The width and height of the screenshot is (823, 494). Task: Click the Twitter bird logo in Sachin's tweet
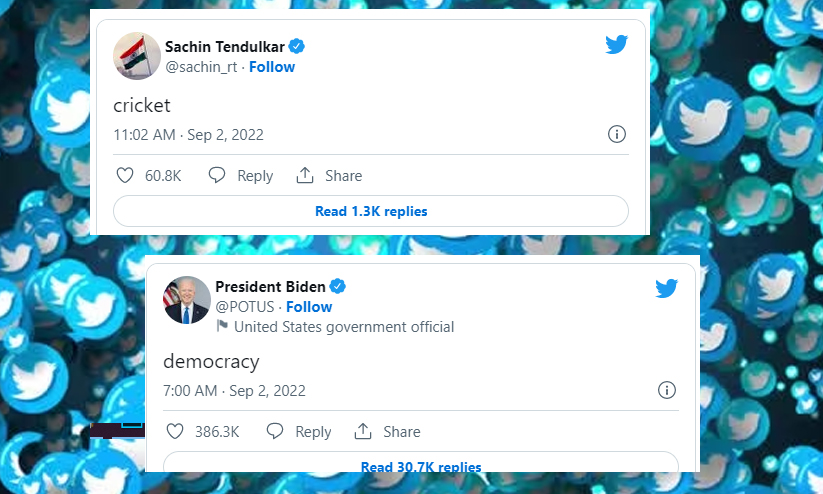pos(616,45)
